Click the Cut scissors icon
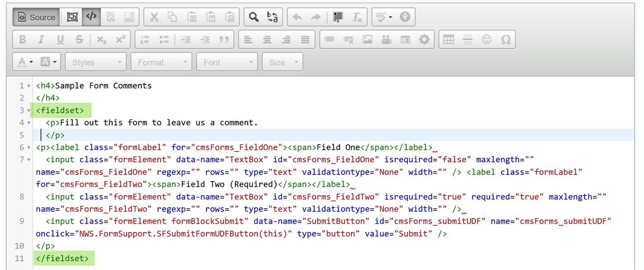The width and height of the screenshot is (644, 270). 154,17
